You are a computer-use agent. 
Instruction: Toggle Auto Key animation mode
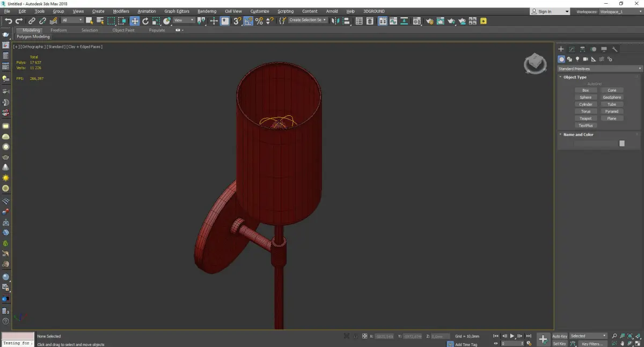(560, 336)
